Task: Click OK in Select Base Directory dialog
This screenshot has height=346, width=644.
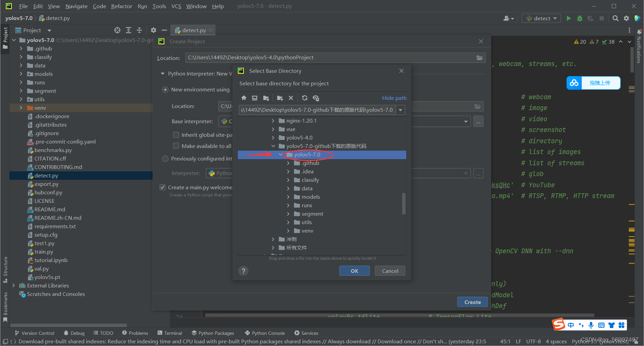Action: coord(354,271)
